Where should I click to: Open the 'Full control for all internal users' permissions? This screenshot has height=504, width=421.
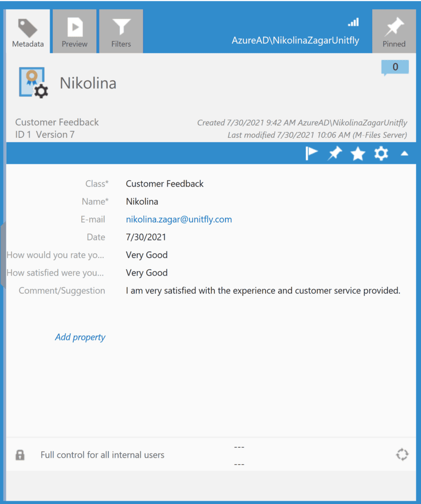[102, 455]
